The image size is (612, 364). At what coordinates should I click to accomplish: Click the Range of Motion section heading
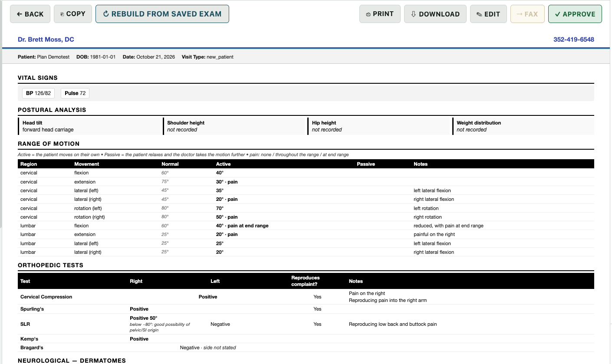pyautogui.click(x=49, y=144)
